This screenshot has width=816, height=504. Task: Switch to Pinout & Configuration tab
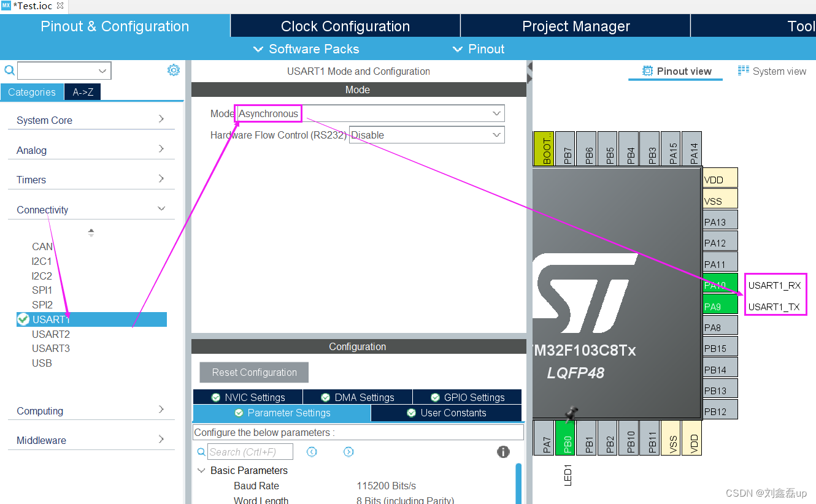coord(115,26)
